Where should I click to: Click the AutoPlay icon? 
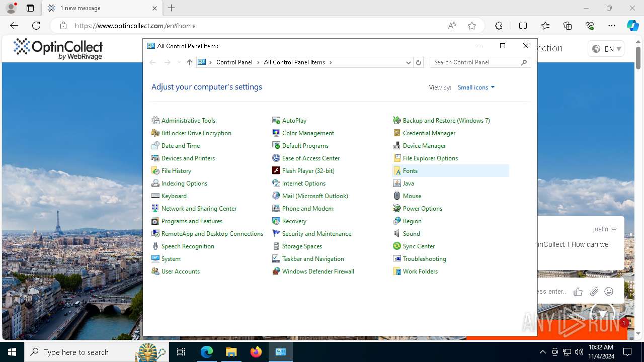tap(276, 121)
